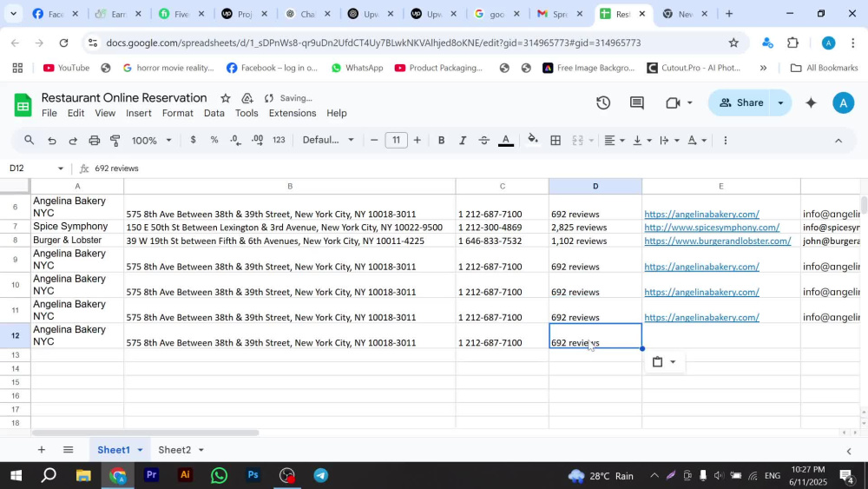Open the Edit menu
Image resolution: width=868 pixels, height=489 pixels.
(x=76, y=113)
